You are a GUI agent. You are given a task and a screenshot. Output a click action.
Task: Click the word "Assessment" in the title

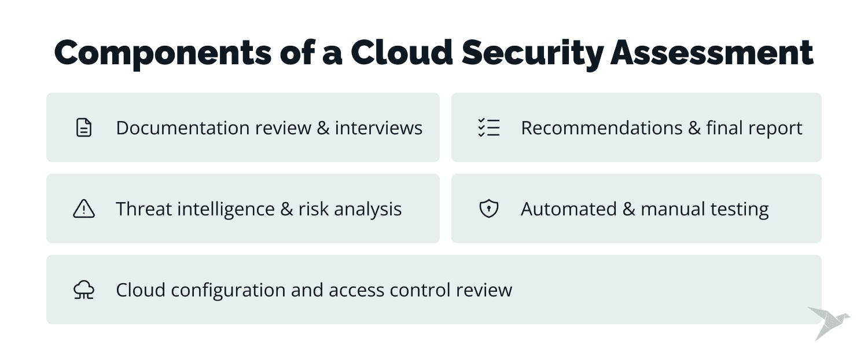712,53
